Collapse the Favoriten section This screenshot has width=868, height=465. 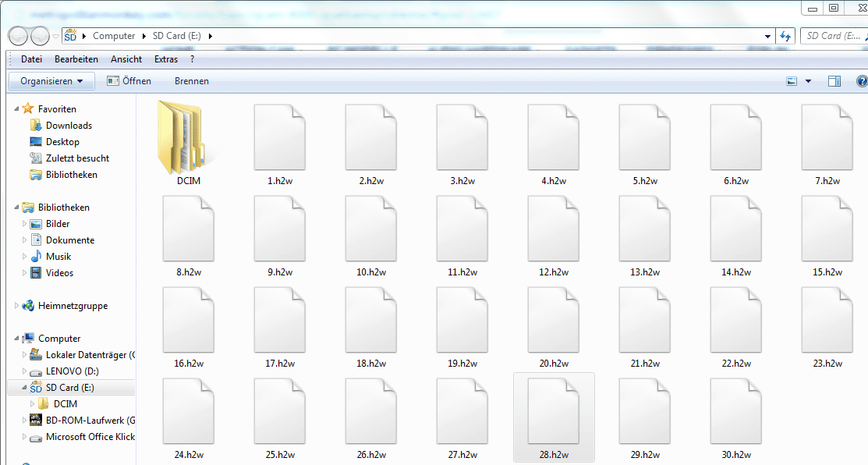click(x=16, y=109)
